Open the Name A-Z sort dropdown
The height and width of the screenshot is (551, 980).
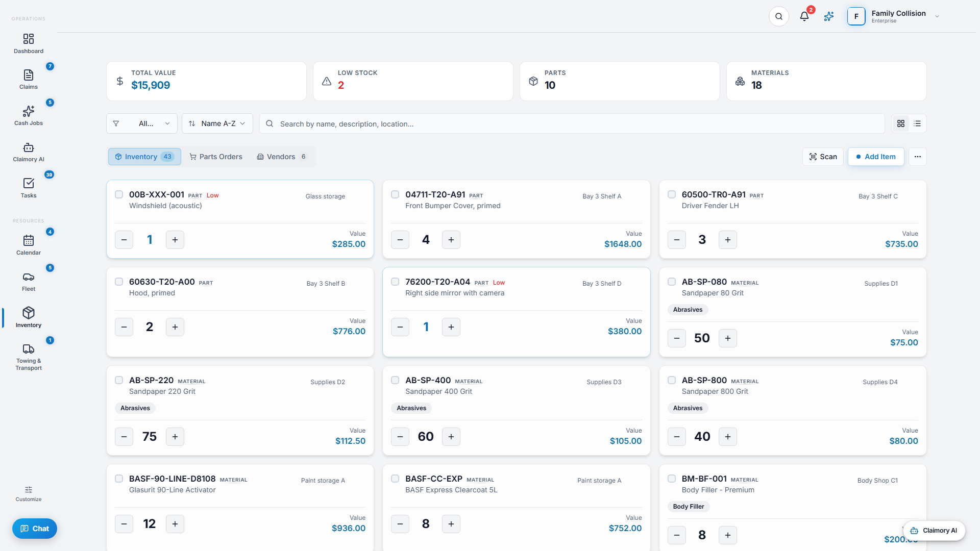217,123
